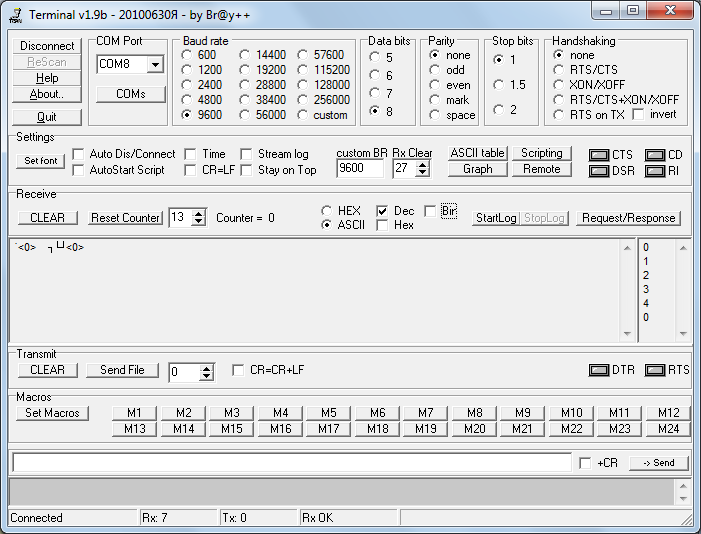Click the CTS indicator light

[x=599, y=155]
